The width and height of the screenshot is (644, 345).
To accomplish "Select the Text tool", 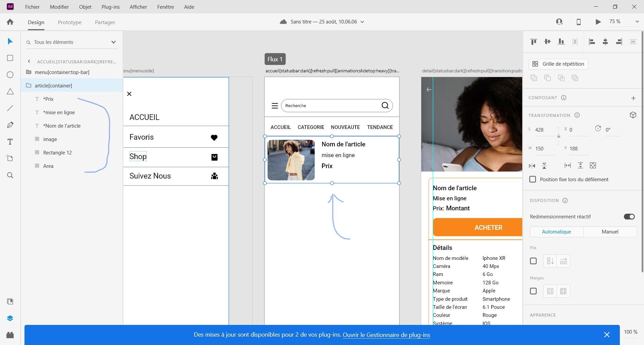I will point(10,142).
